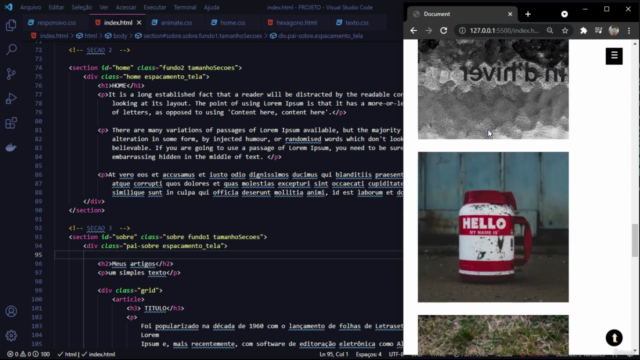Open Accounts menu in activity bar

[11, 311]
